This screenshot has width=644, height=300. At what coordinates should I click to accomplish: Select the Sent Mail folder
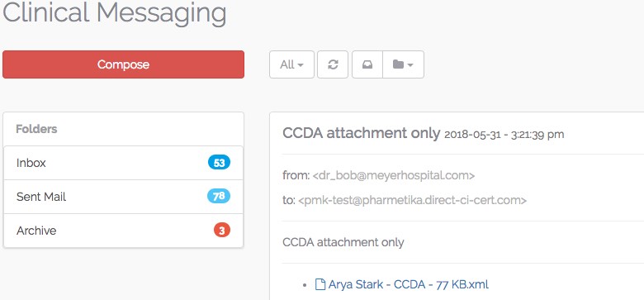[x=123, y=197]
